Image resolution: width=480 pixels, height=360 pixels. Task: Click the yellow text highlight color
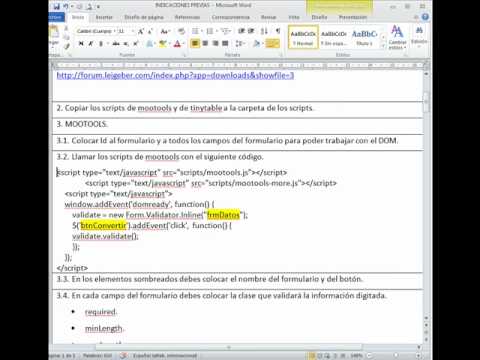coord(163,43)
